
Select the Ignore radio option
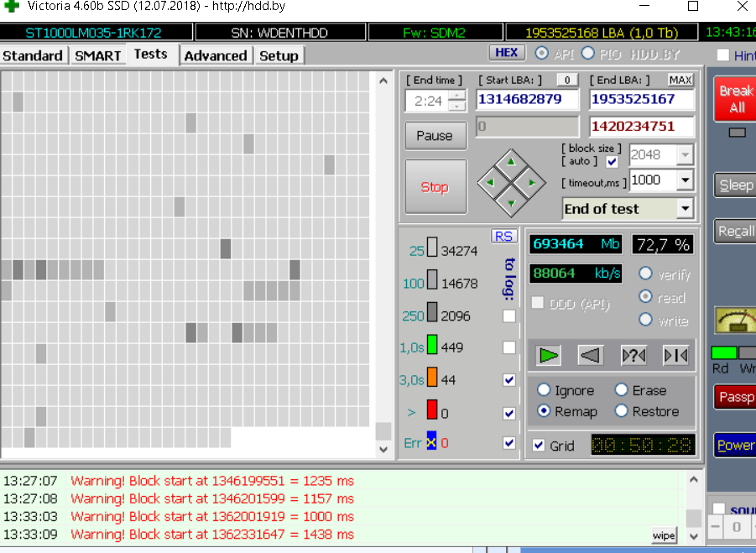click(544, 389)
